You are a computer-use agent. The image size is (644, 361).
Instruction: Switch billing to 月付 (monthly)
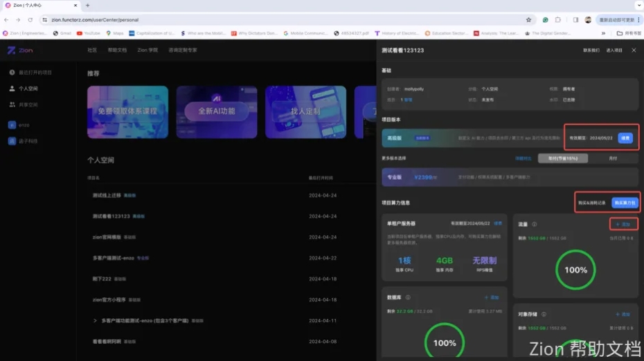click(x=613, y=158)
